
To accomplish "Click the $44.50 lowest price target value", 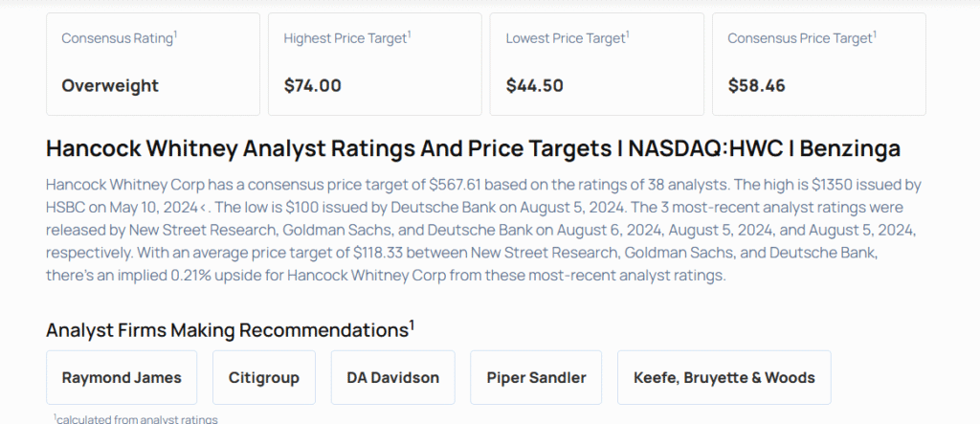I will pos(535,85).
